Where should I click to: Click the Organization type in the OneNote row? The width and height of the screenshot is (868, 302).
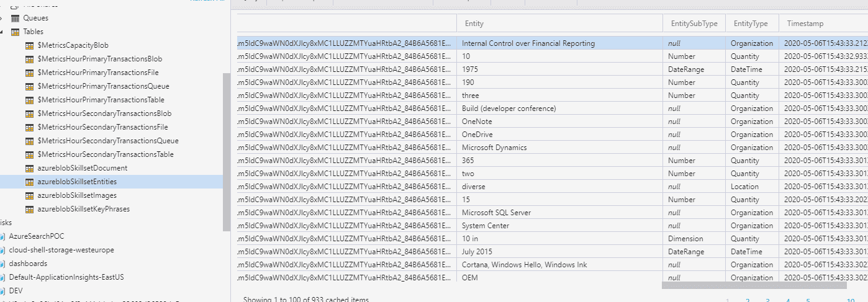pos(752,122)
